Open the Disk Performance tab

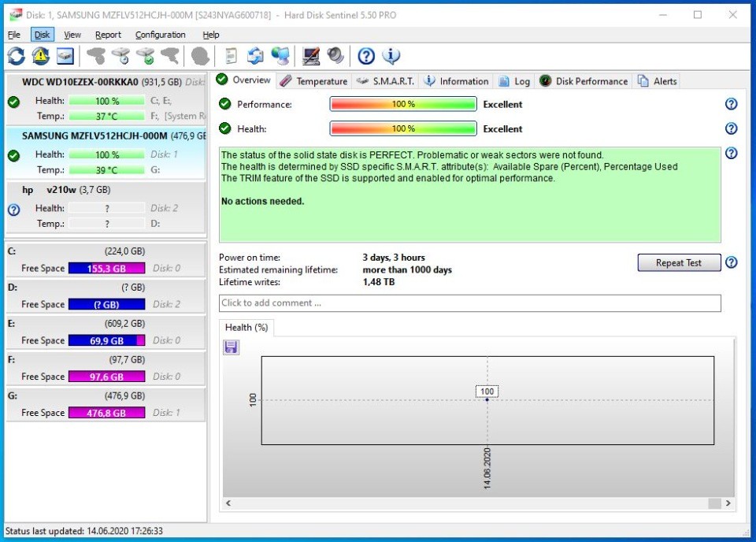pos(584,81)
